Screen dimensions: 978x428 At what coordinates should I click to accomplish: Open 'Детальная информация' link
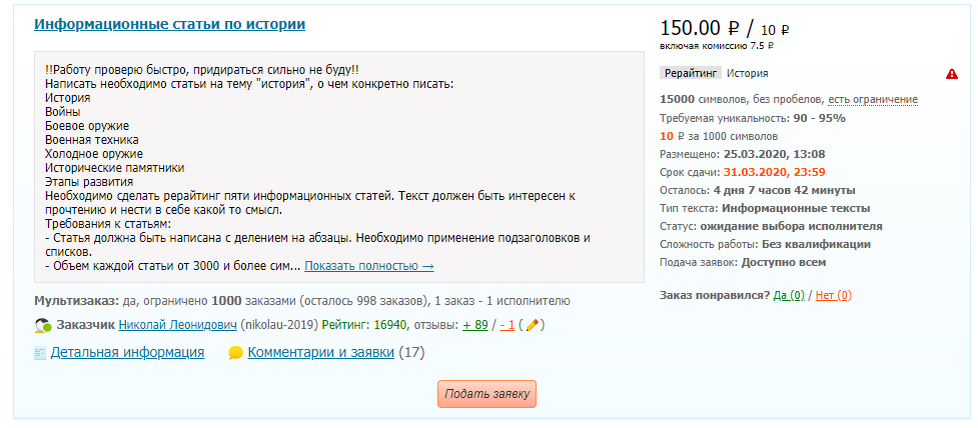[127, 353]
